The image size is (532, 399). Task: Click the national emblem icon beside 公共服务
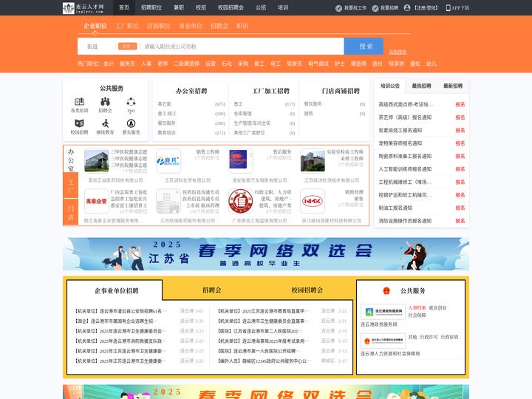[x=386, y=291]
